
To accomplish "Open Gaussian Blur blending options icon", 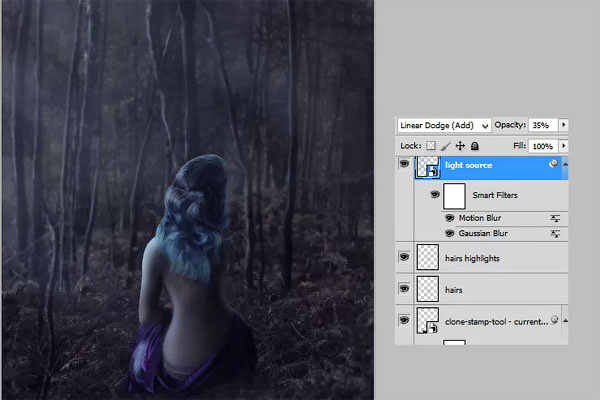I will click(x=555, y=233).
